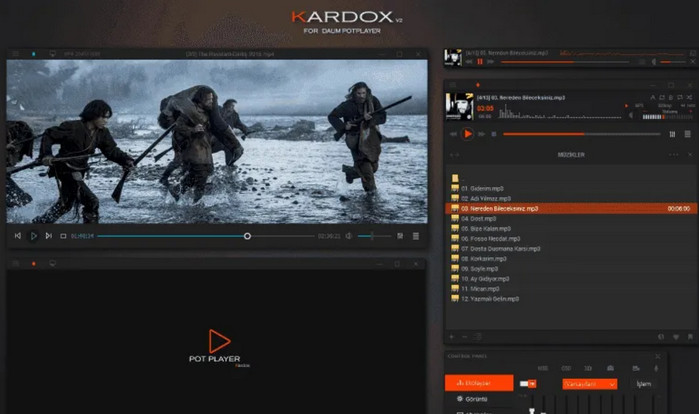Pause playback in the mini audio player
Image resolution: width=699 pixels, height=414 pixels.
click(x=480, y=61)
